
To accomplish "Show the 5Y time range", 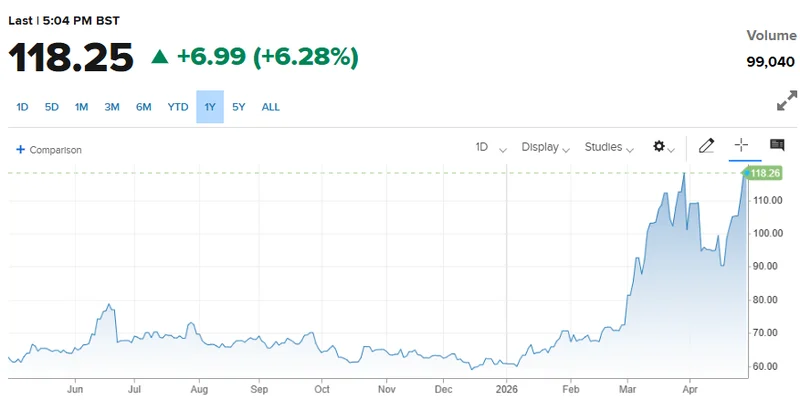I will [239, 107].
